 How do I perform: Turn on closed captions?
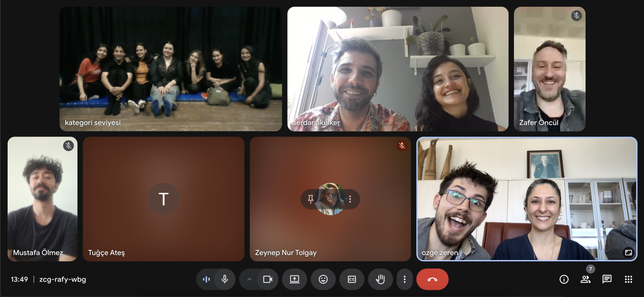352,279
